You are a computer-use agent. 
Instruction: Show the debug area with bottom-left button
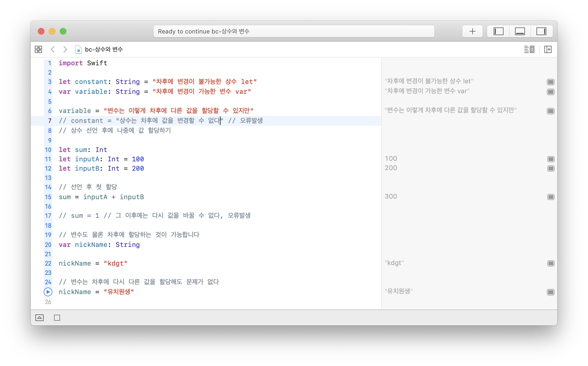39,318
